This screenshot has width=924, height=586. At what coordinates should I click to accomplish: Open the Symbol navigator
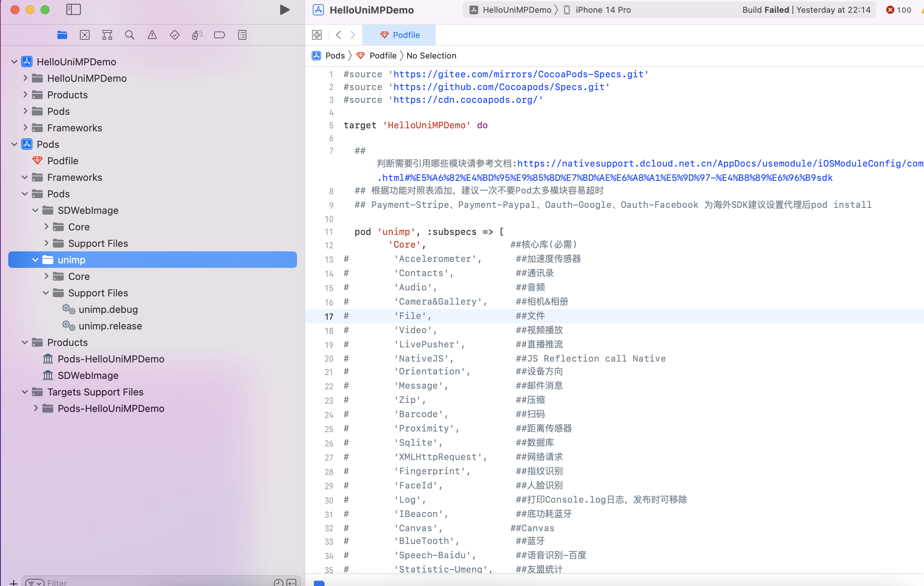coord(107,35)
